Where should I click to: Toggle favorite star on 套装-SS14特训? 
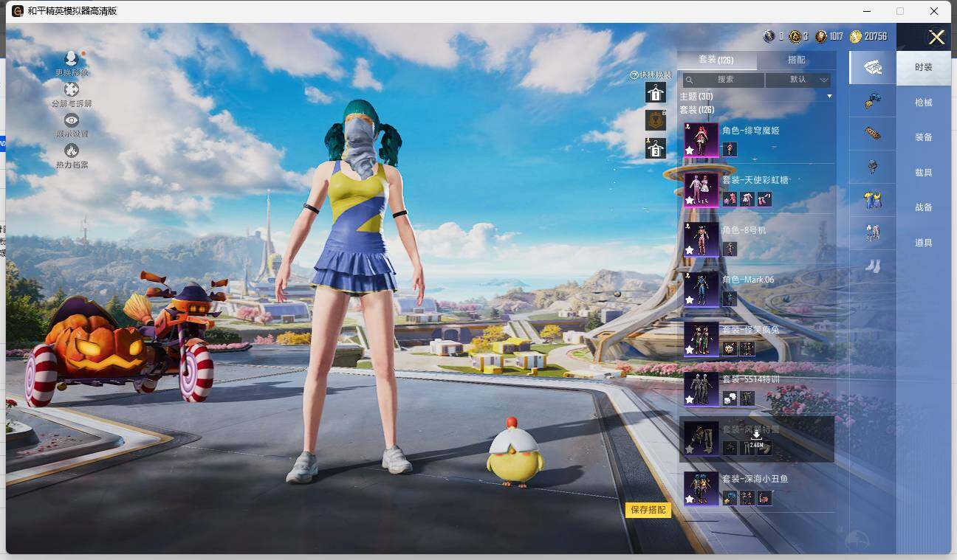(x=690, y=399)
